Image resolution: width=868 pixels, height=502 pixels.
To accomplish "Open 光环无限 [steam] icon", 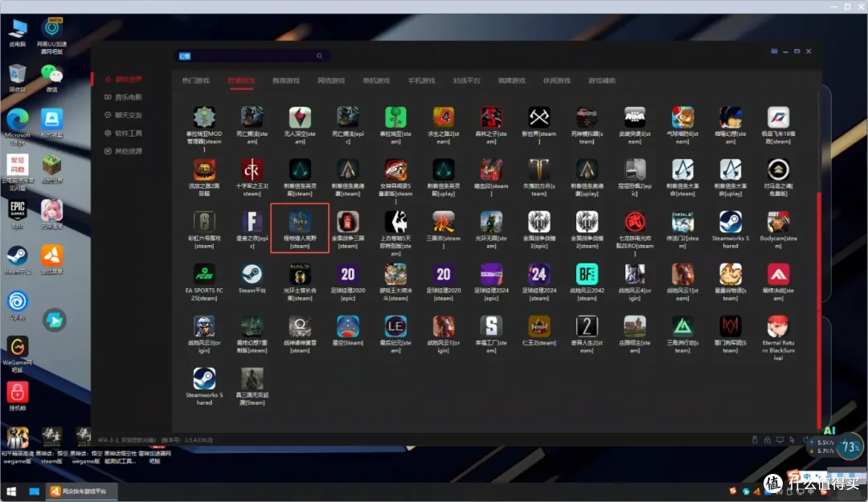I will point(491,222).
